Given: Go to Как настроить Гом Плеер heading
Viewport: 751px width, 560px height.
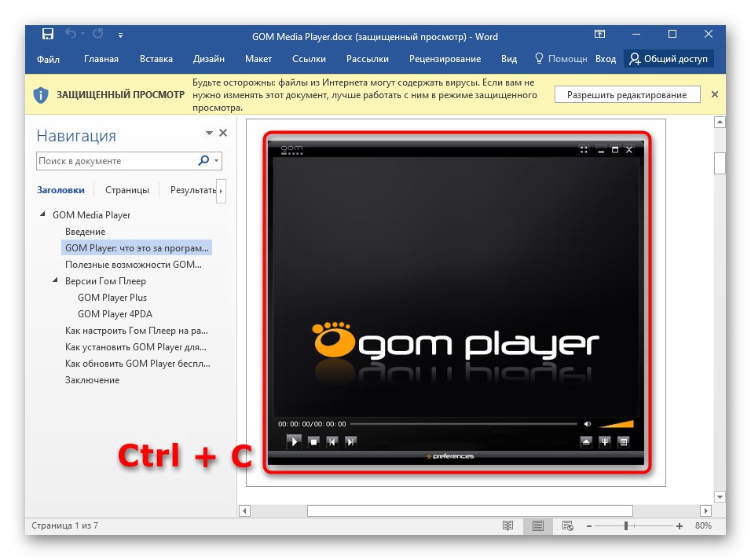Looking at the screenshot, I should [137, 331].
